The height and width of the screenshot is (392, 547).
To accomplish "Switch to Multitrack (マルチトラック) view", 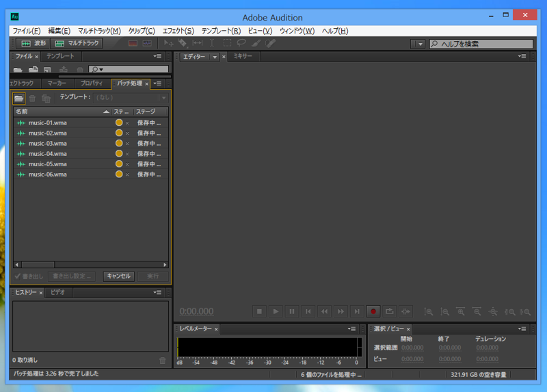I will [x=77, y=43].
